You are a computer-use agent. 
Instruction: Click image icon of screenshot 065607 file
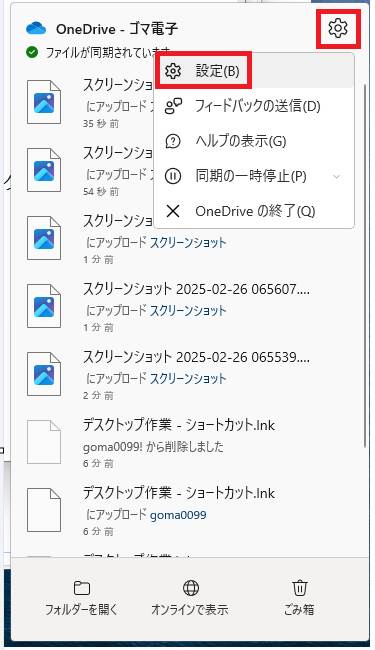tap(44, 306)
